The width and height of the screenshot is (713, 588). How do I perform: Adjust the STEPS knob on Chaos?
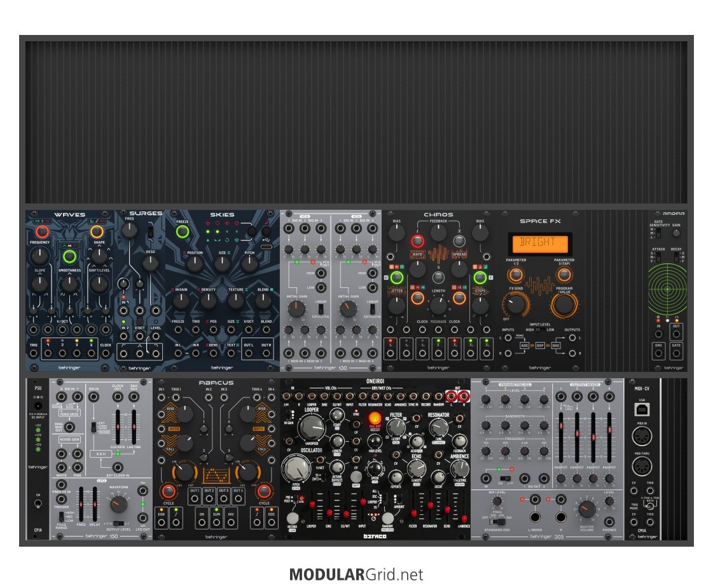480,305
